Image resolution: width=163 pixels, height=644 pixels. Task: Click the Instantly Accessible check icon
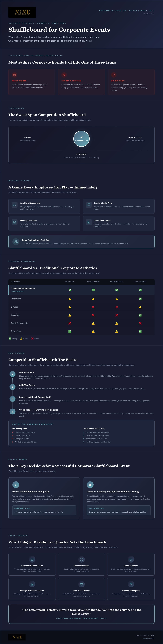[x=15, y=222]
